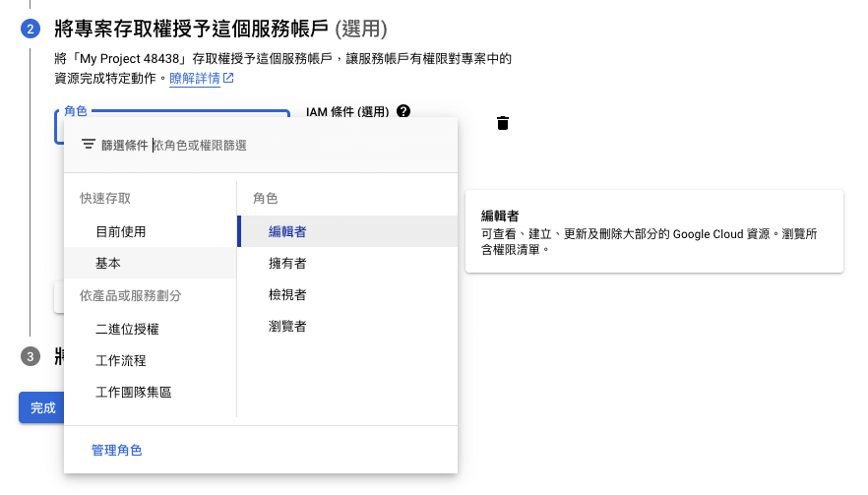Open the 工作流程 product category

120,360
